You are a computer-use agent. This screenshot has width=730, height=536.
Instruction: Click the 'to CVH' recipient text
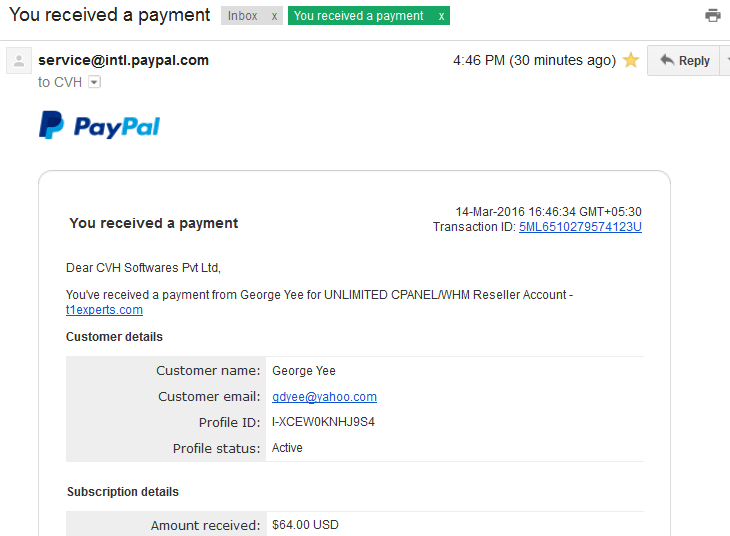(60, 82)
